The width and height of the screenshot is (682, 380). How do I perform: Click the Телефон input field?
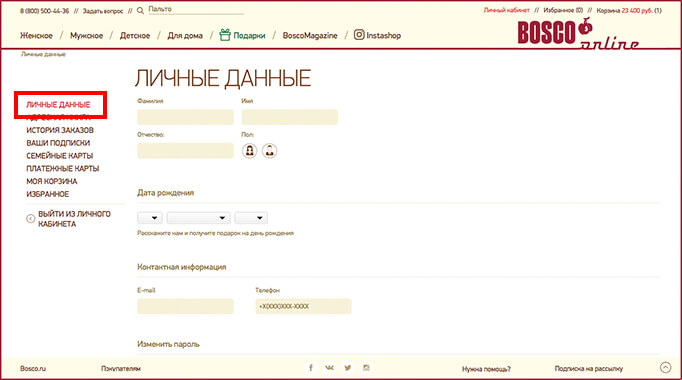(303, 306)
